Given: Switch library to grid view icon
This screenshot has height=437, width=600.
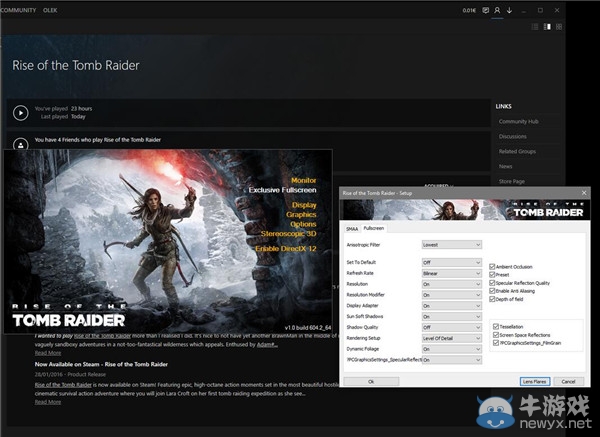Looking at the screenshot, I should tap(559, 26).
